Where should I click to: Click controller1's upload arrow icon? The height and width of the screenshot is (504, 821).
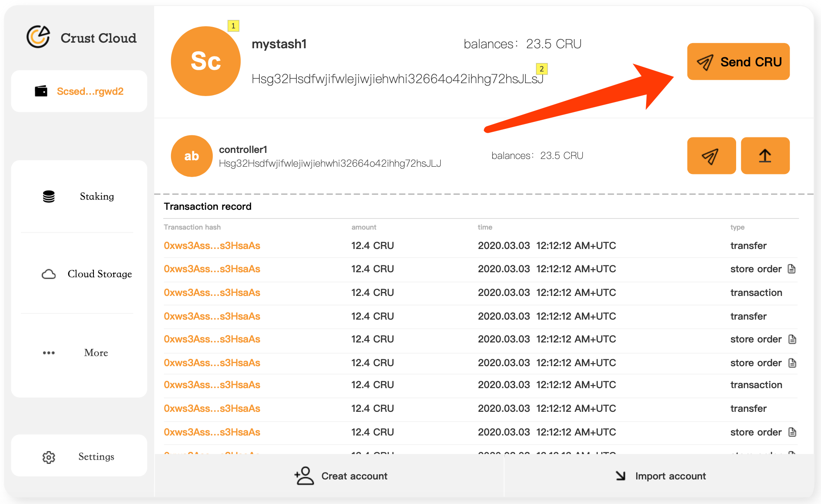pyautogui.click(x=765, y=156)
